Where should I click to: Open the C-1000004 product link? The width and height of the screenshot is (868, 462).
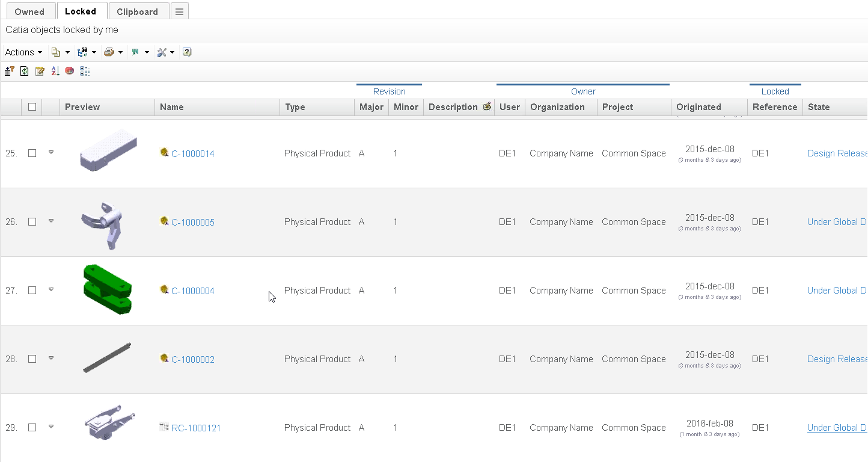[x=192, y=291]
